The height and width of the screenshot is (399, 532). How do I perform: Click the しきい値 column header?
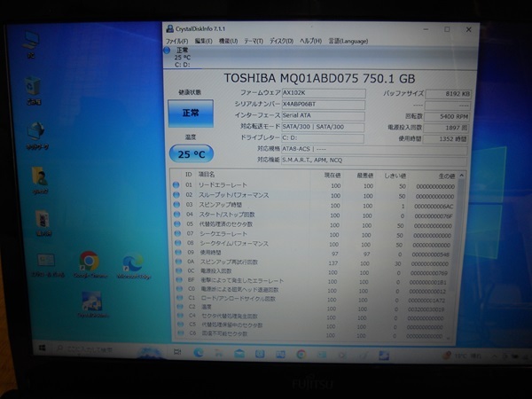[x=395, y=176]
